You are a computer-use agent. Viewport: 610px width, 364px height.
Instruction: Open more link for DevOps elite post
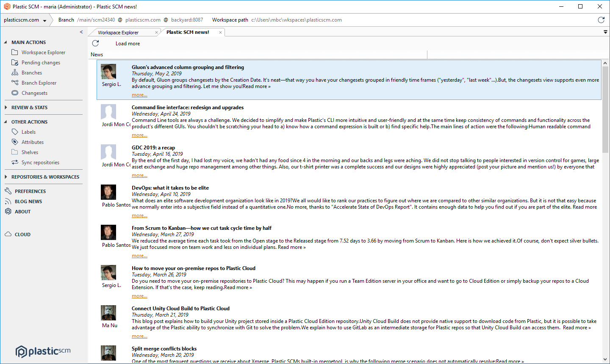pos(139,216)
